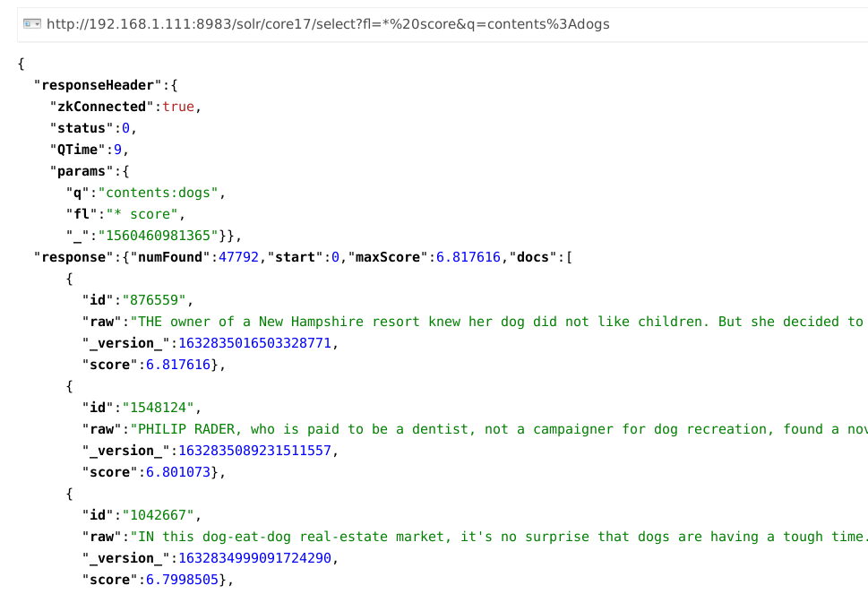Select the "responseHeader" key text
The width and height of the screenshot is (868, 594).
point(98,85)
